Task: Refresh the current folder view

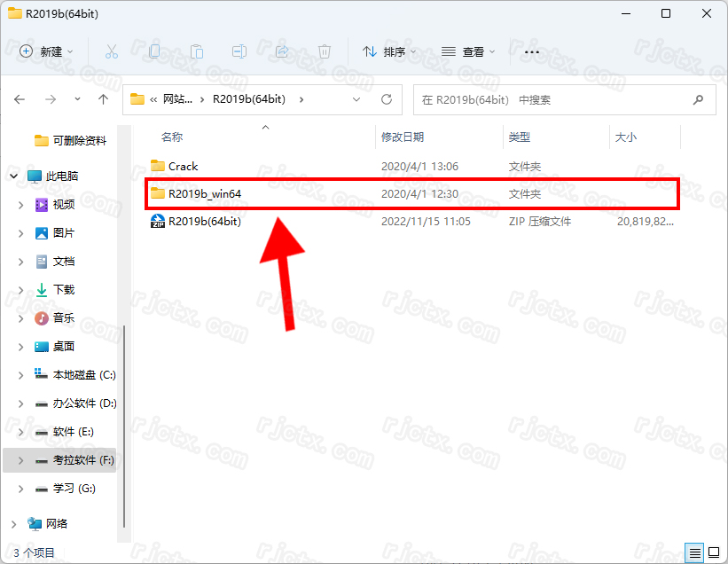Action: coord(386,99)
